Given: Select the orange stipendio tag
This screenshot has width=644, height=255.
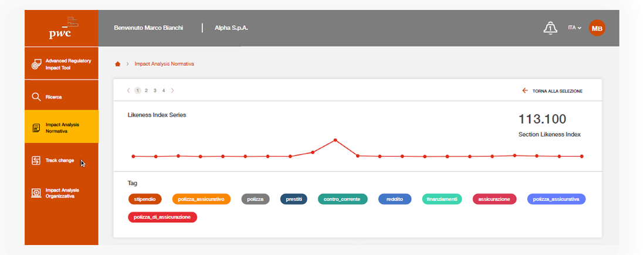Looking at the screenshot, I should 144,199.
